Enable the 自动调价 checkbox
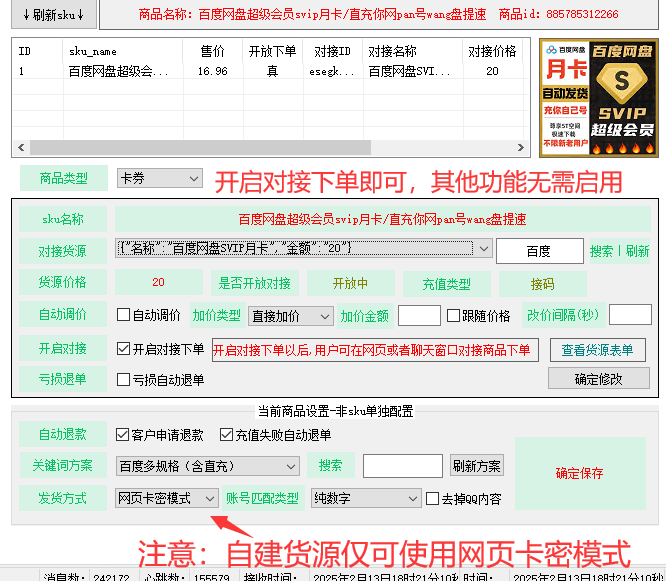 coord(123,315)
